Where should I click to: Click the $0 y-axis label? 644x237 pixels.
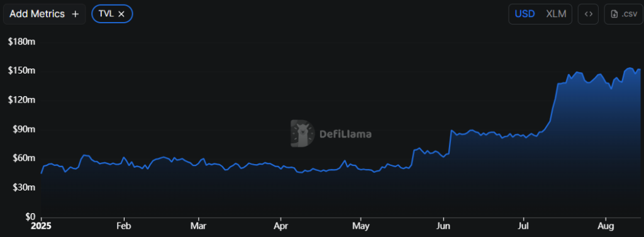[x=30, y=216]
